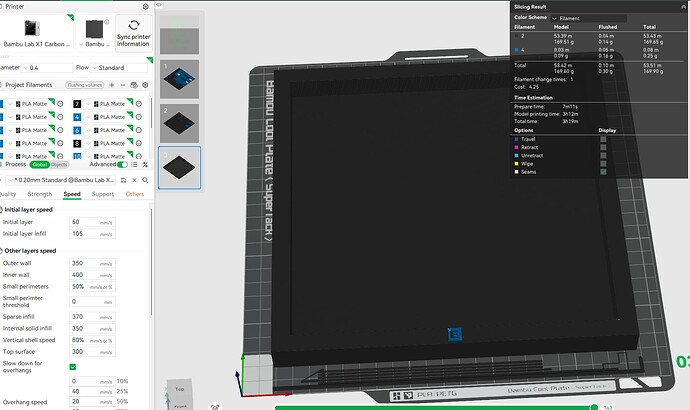Click Sparse infill speed field 370

point(92,317)
